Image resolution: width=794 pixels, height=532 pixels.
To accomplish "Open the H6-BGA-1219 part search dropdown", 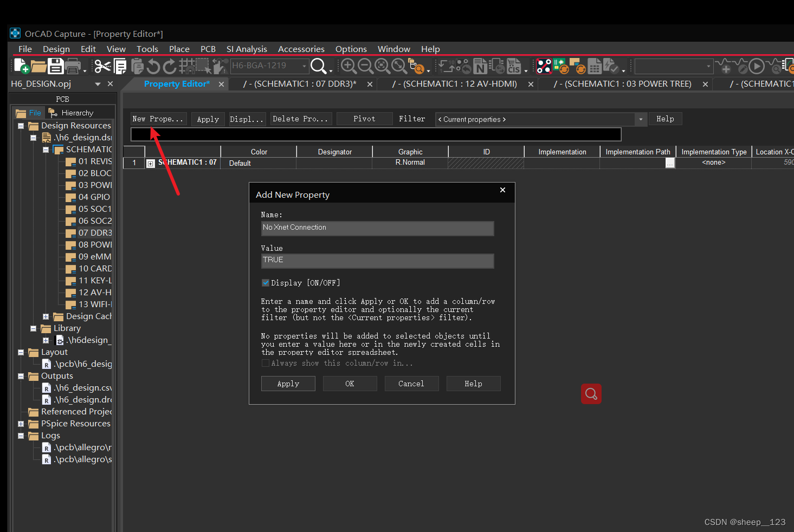I will (x=304, y=66).
